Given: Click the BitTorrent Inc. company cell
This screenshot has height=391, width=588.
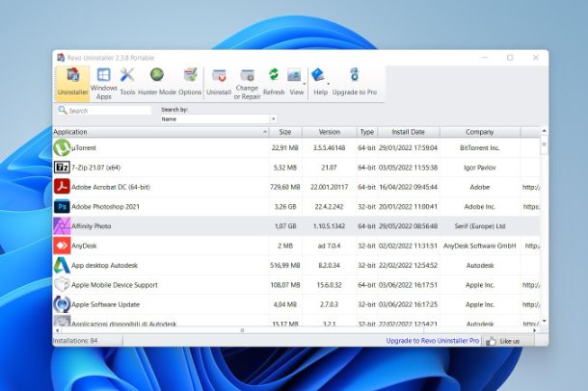Looking at the screenshot, I should [480, 148].
